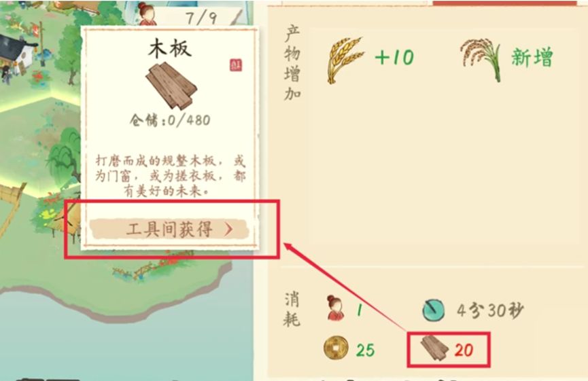The image size is (588, 381).
Task: Click the villager worker icon in 消耗
Action: coord(335,308)
